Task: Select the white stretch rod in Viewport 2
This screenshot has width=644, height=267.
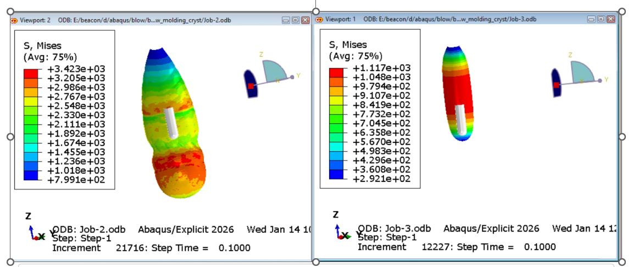Action: click(171, 123)
